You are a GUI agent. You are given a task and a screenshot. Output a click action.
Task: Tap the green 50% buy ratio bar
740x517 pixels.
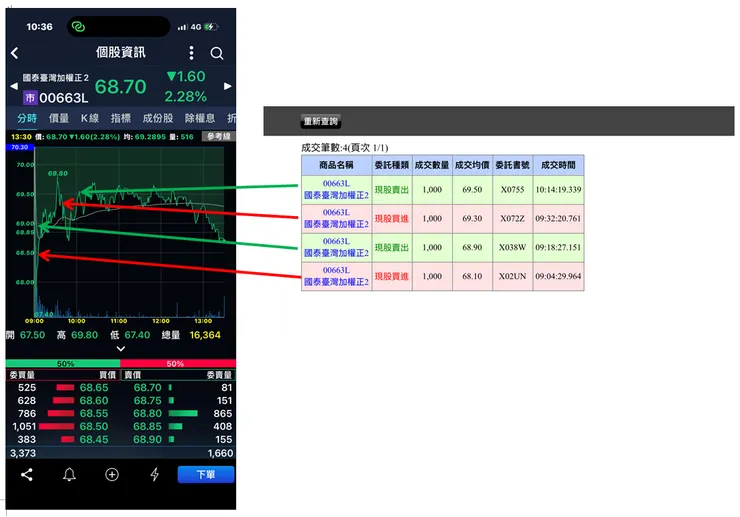tap(63, 364)
